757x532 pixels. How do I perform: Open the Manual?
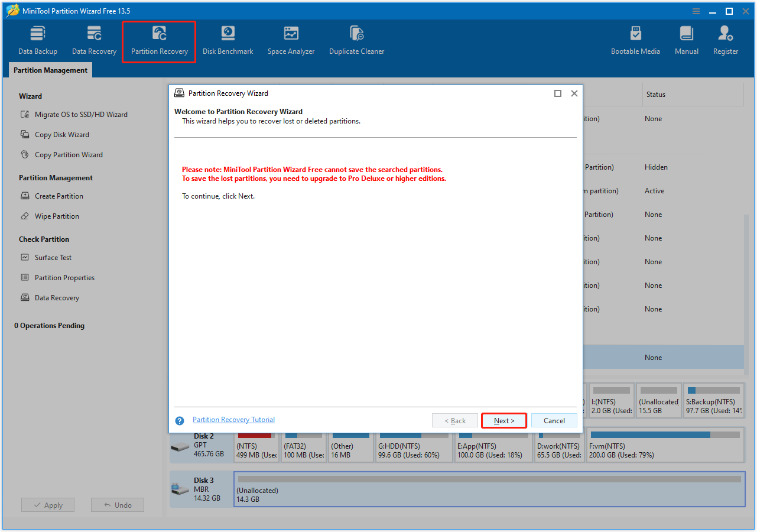pos(686,39)
